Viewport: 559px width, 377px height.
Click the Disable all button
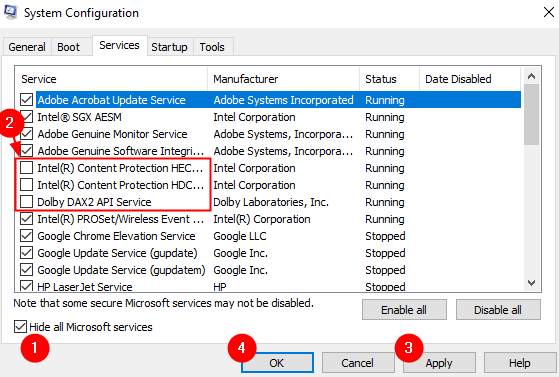coord(498,310)
